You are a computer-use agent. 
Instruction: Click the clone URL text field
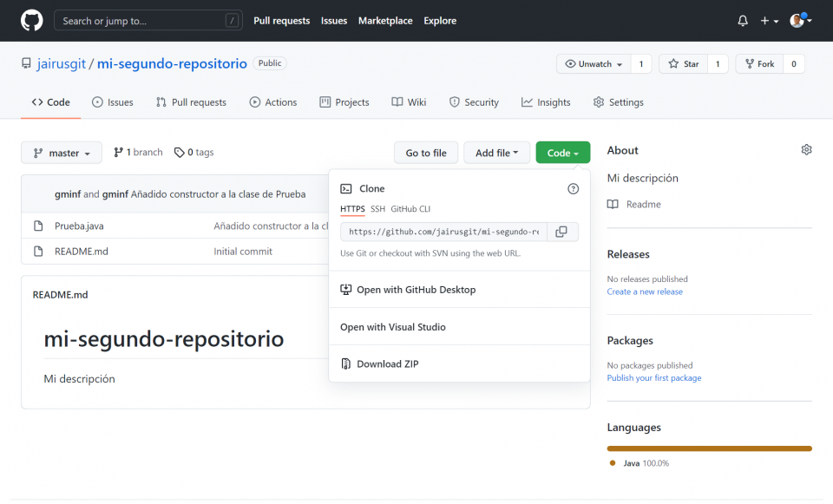click(x=443, y=232)
